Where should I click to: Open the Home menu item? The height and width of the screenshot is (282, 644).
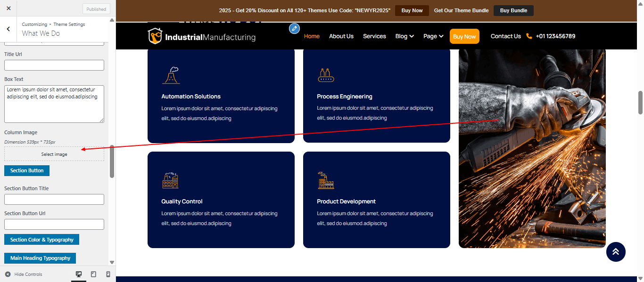[x=312, y=36]
